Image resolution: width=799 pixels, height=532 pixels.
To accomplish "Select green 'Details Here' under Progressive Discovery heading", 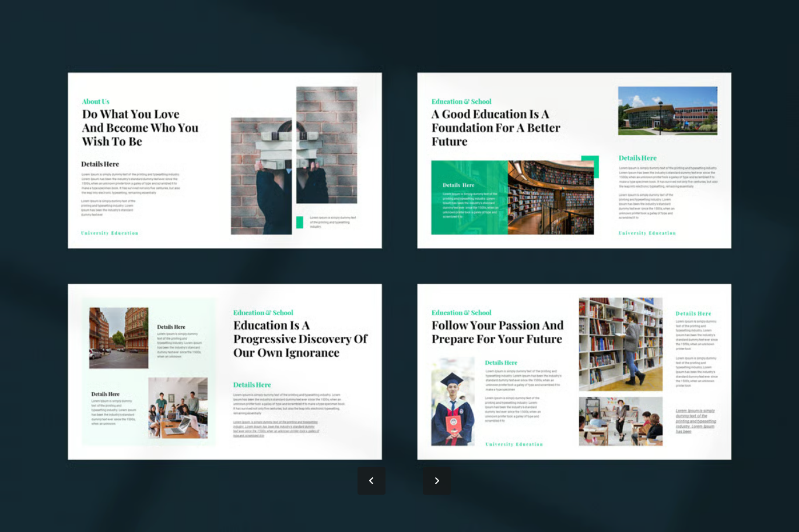I will point(252,385).
